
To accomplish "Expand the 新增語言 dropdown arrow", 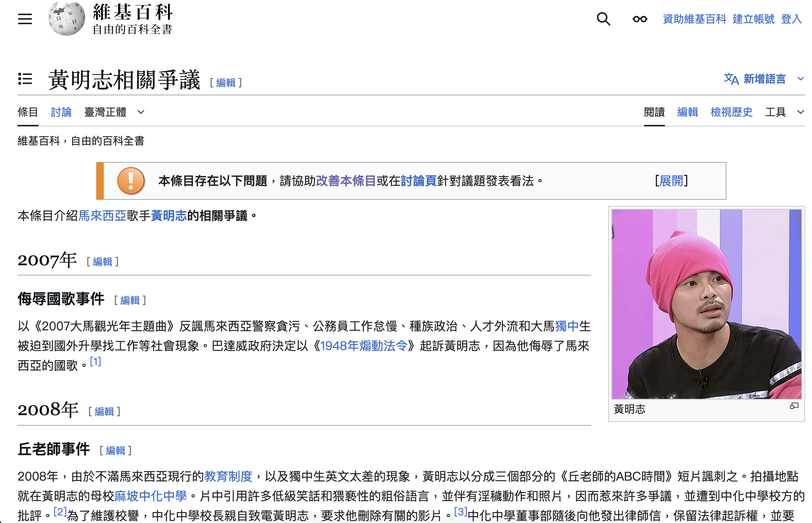I will tap(800, 79).
